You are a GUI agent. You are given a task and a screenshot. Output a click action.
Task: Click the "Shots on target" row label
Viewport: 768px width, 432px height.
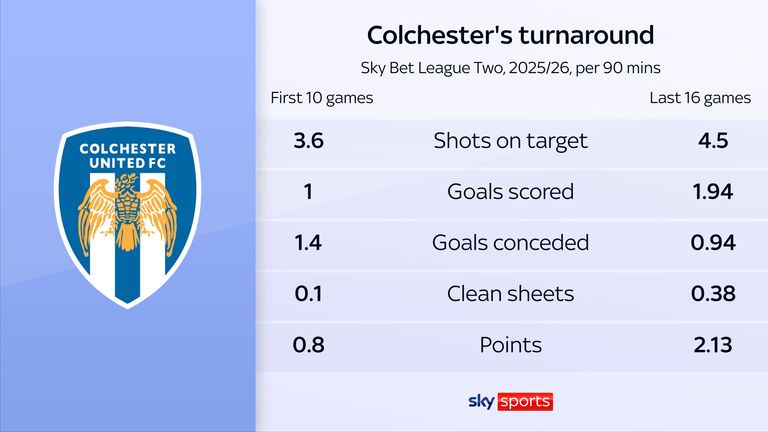[x=510, y=140]
